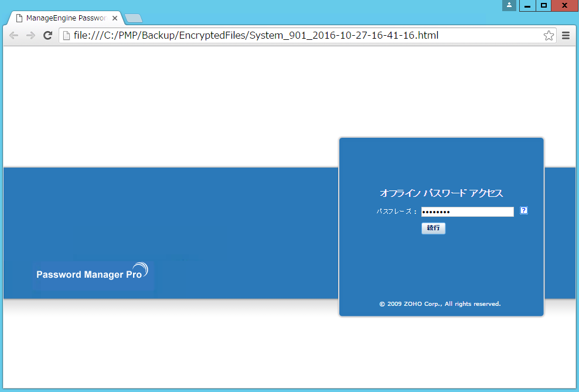Click the ZOHO Corp copyright text

click(440, 304)
